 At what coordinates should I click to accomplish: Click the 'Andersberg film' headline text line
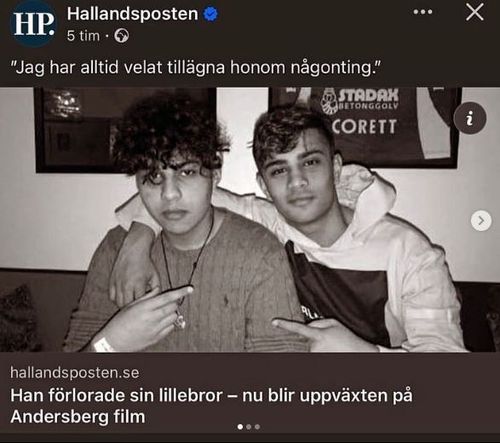click(x=78, y=417)
